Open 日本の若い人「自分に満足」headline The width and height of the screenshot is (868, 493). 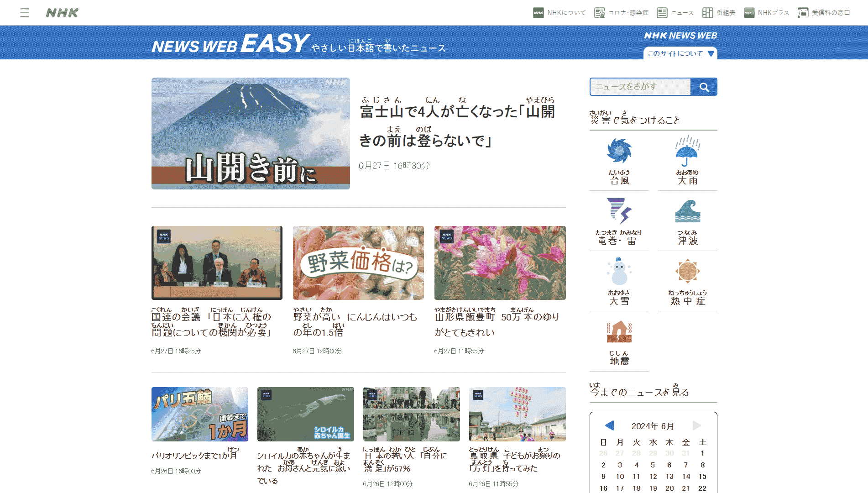point(405,460)
